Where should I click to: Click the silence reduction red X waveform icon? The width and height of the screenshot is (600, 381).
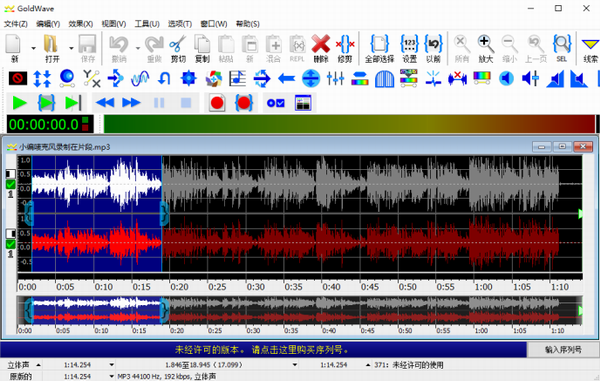tap(457, 78)
